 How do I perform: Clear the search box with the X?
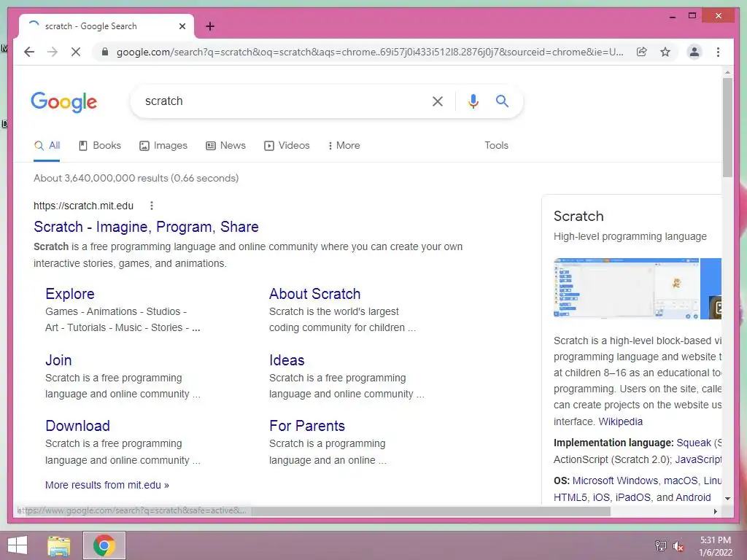coord(438,101)
